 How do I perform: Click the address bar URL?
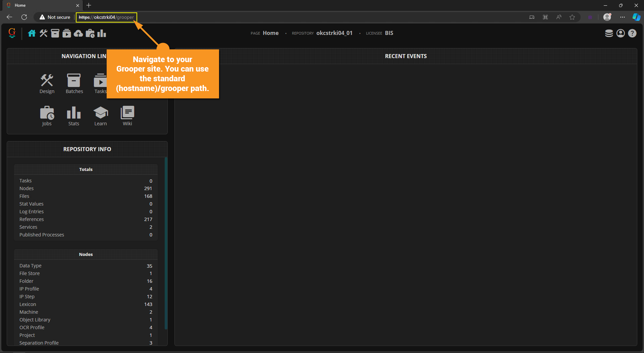point(106,17)
